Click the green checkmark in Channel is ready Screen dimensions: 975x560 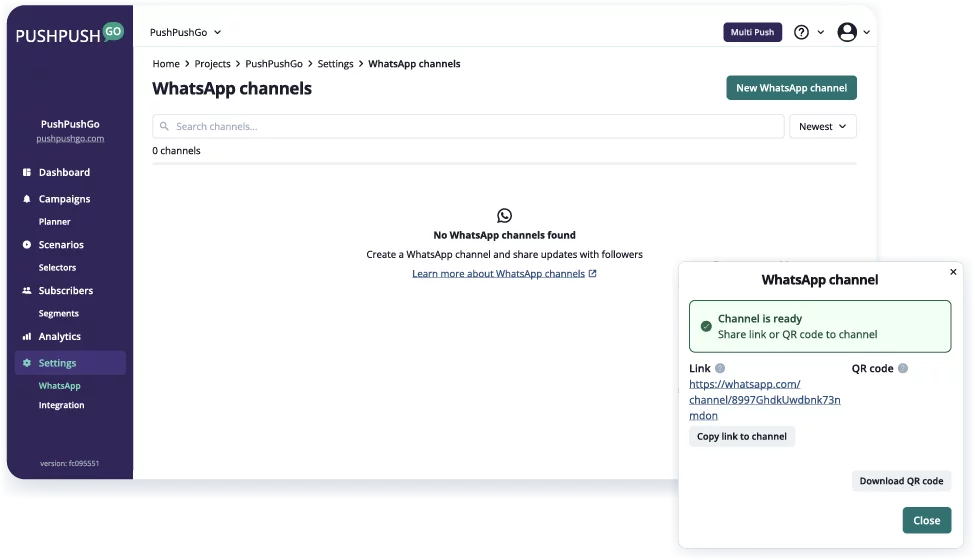coord(706,326)
